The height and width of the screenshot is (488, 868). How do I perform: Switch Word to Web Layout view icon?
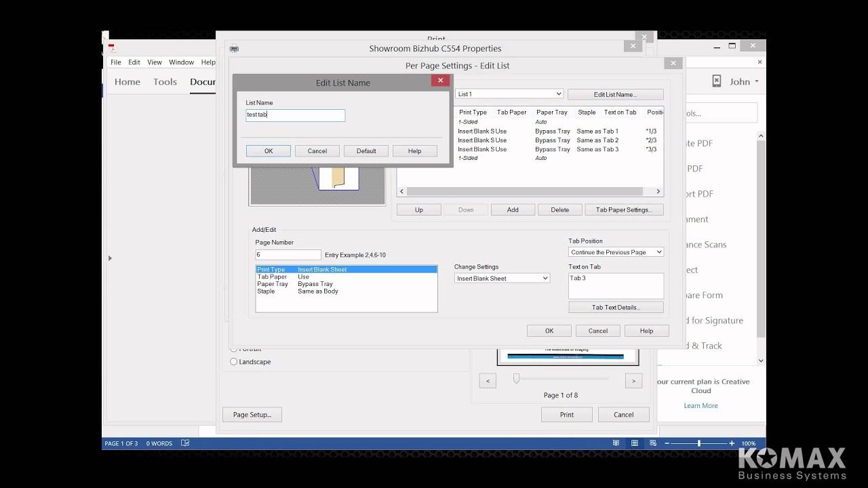653,443
